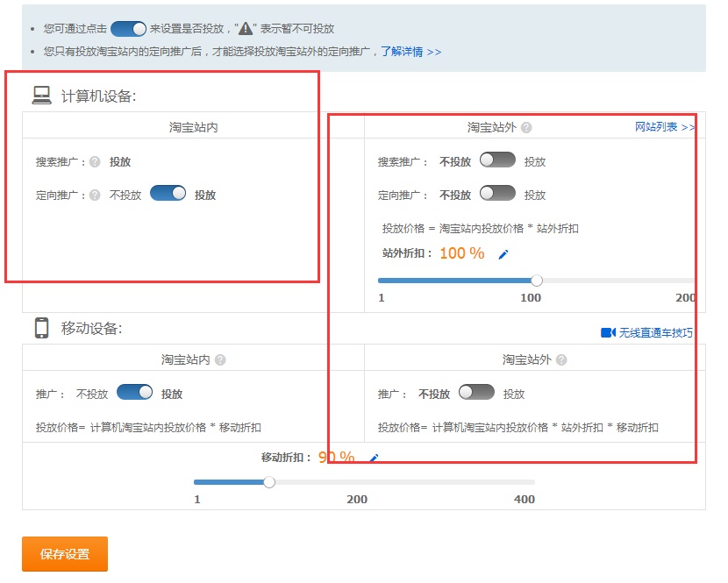728x583 pixels.
Task: Click the warning triangle icon in the tip
Action: click(247, 28)
